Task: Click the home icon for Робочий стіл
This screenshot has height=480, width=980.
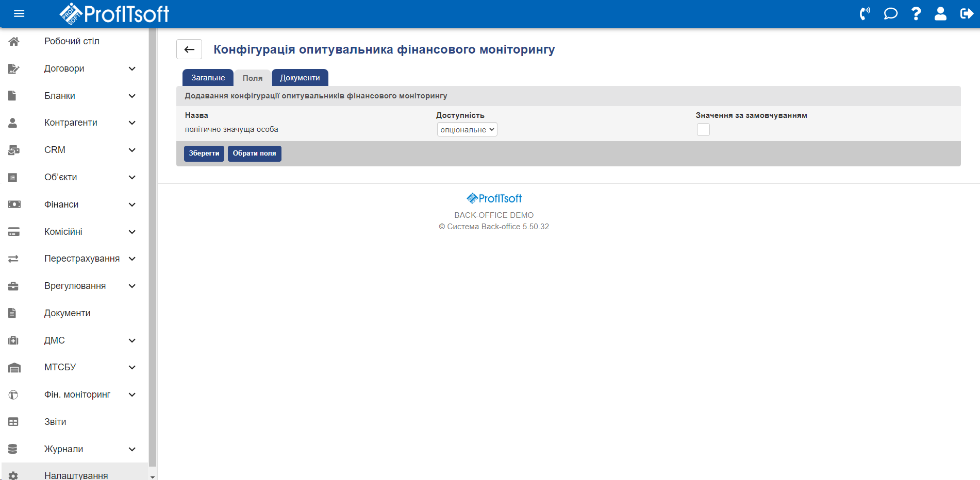Action: pyautogui.click(x=14, y=41)
